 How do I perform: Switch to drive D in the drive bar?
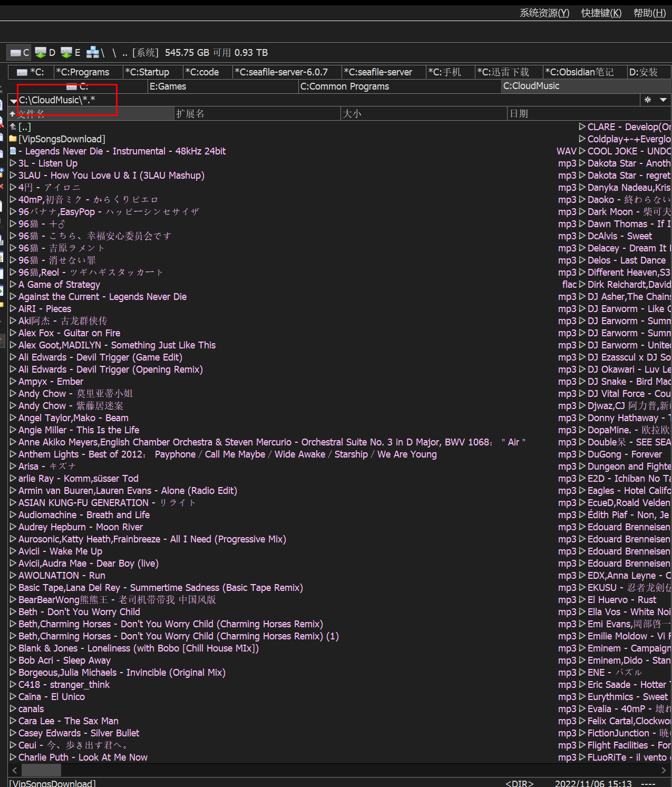pyautogui.click(x=45, y=53)
